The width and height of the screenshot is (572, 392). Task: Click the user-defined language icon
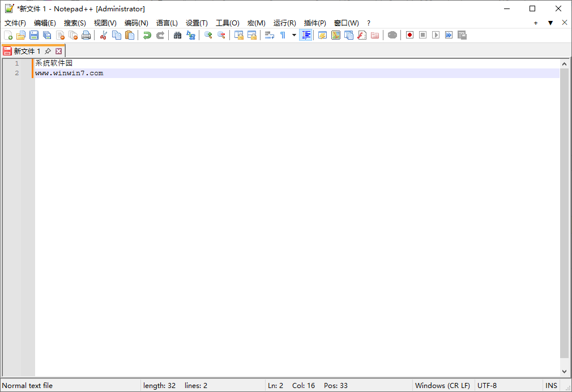coord(322,35)
